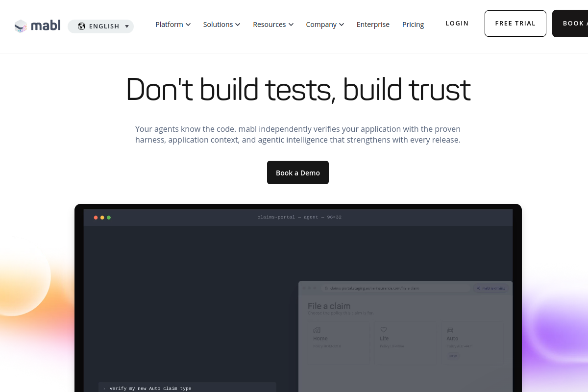588x392 pixels.
Task: Click the demo browser address bar URL
Action: pyautogui.click(x=375, y=288)
